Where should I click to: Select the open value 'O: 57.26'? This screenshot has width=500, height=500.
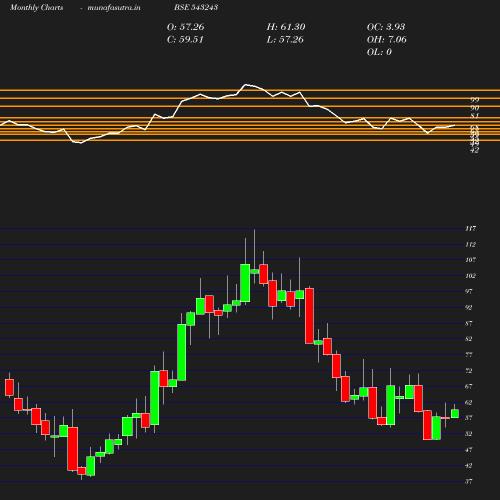[x=185, y=27]
